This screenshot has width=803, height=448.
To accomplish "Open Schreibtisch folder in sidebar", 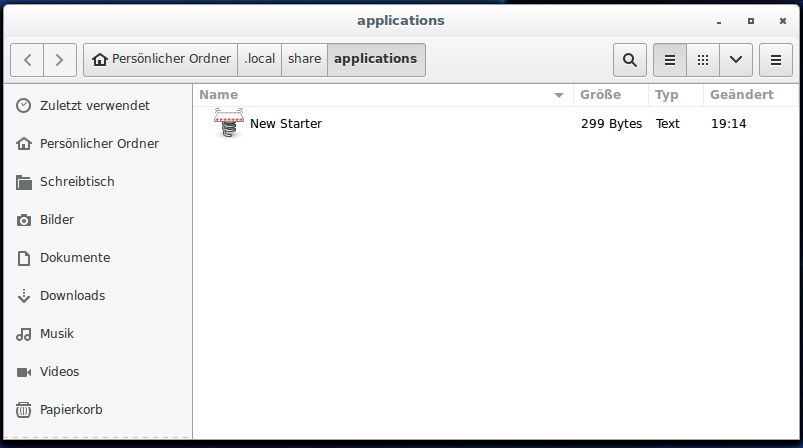I will [77, 182].
